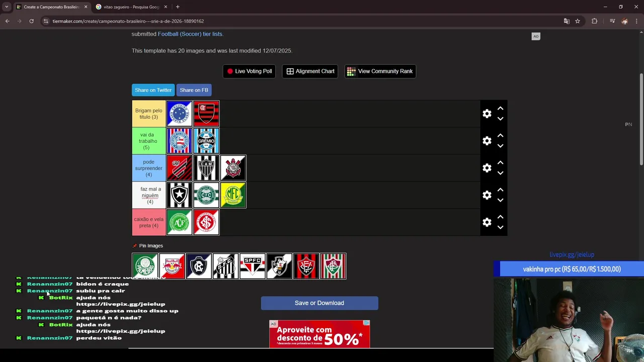644x362 pixels.
Task: Select the Atlético Mineiro CAM crest
Action: (x=206, y=168)
